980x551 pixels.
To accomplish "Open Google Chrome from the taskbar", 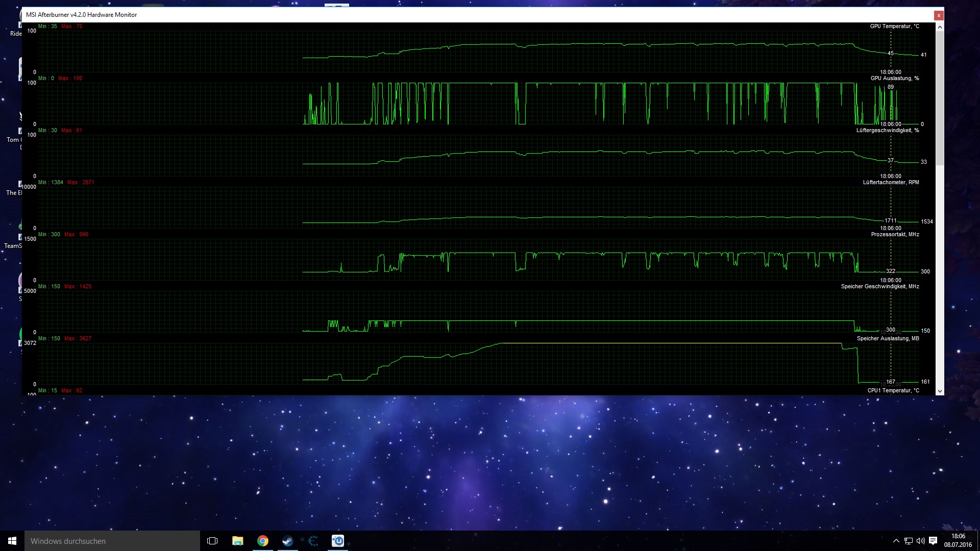I will (x=263, y=541).
